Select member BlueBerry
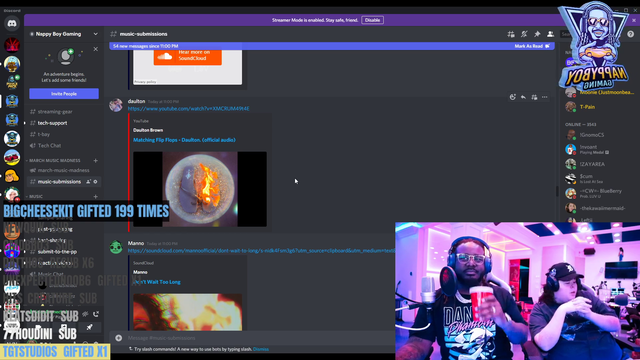Image resolution: width=640 pixels, height=360 pixels. click(600, 193)
